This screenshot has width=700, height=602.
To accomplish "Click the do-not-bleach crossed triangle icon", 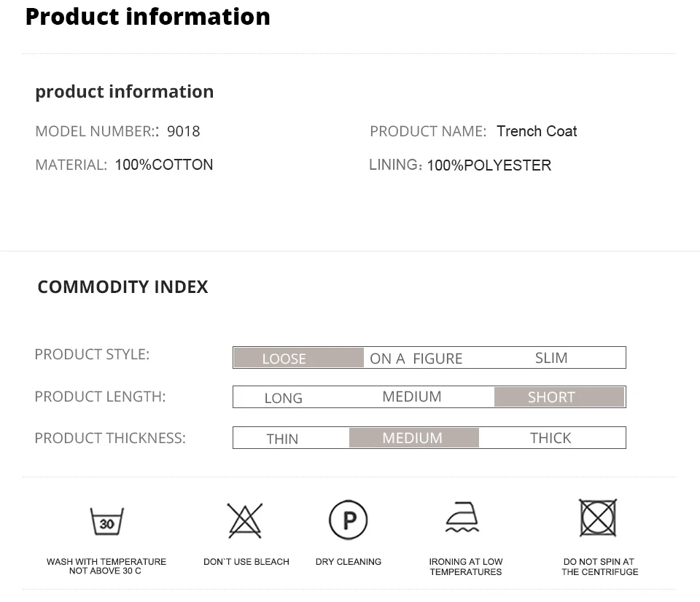I will pyautogui.click(x=245, y=520).
